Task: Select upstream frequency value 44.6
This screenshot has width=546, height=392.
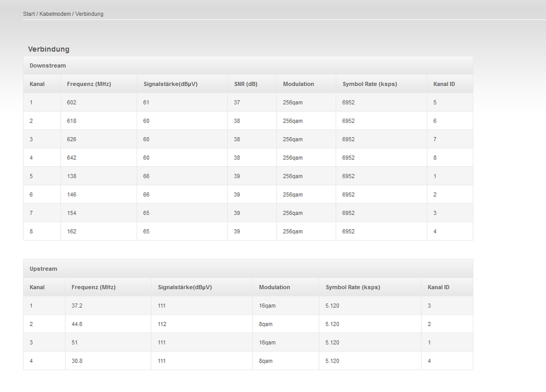Action: click(77, 324)
